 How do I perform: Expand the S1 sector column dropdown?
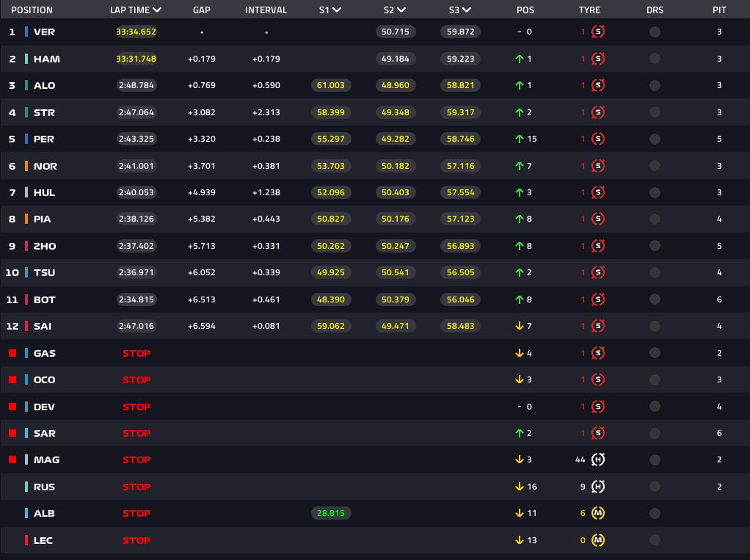(x=336, y=10)
